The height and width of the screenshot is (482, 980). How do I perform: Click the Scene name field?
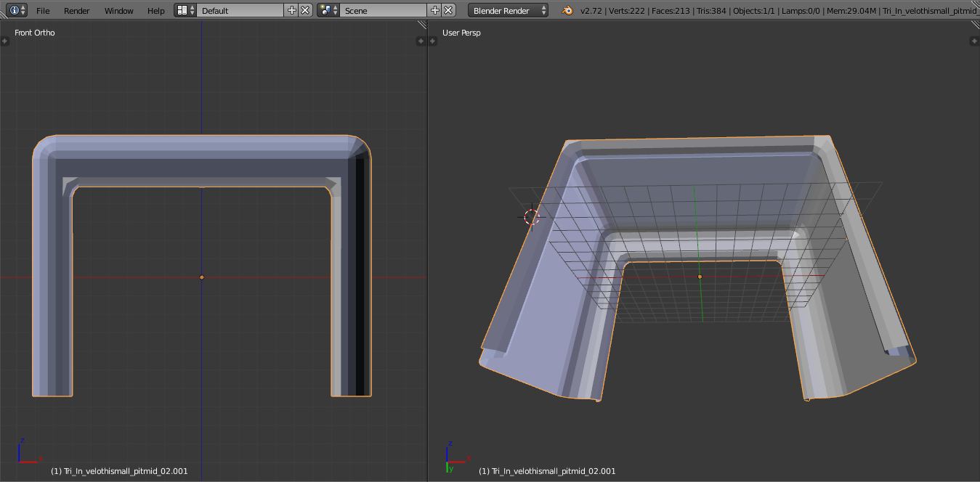click(x=384, y=10)
